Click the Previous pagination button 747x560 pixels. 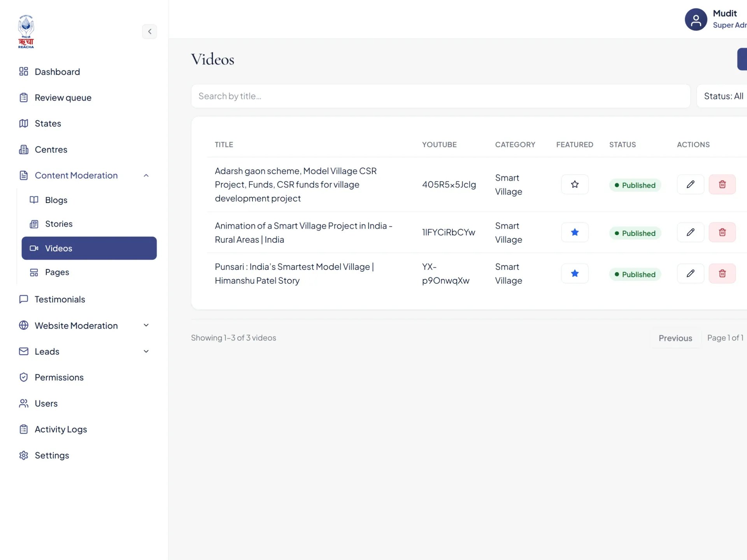675,338
